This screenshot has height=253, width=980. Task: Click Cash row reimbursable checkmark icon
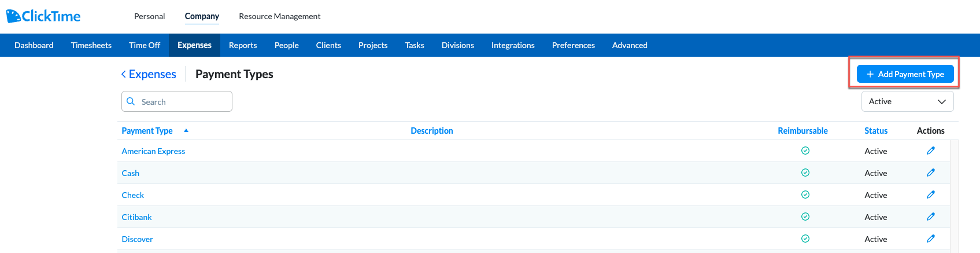click(805, 173)
